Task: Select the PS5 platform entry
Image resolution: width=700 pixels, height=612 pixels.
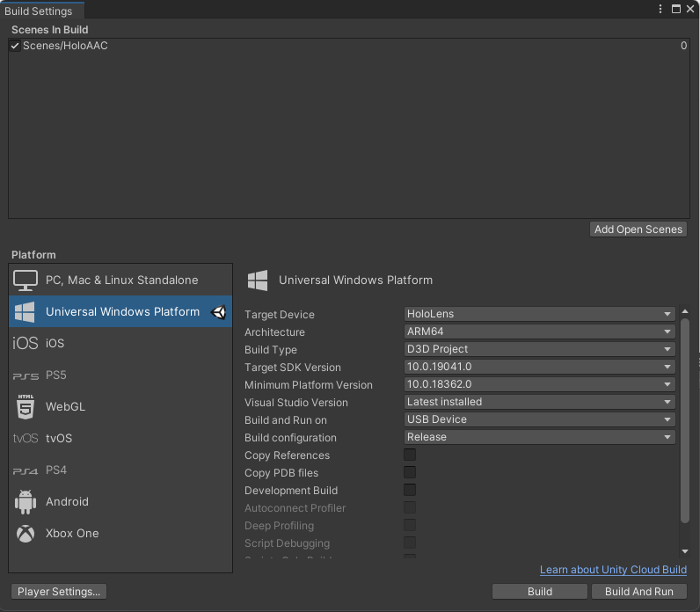Action: 120,375
